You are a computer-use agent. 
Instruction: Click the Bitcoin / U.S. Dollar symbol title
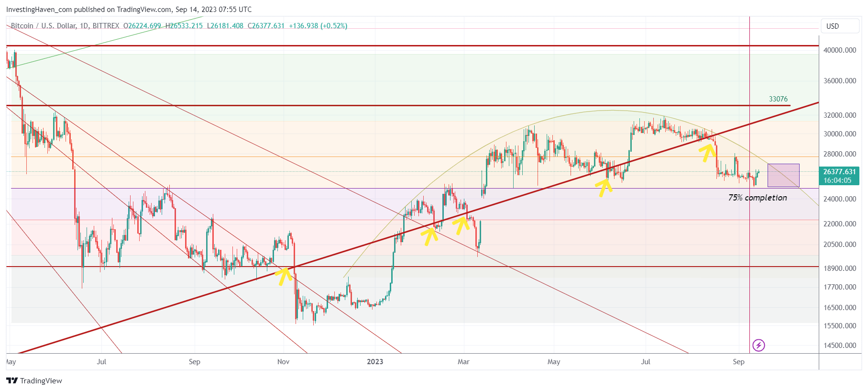(44, 26)
